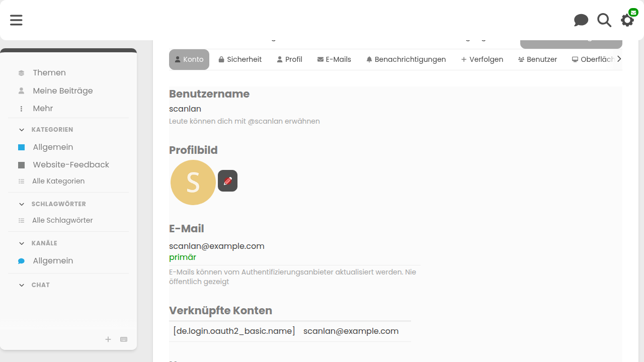This screenshot has height=362, width=644.
Task: Go to Alle Kategorien link
Action: (x=58, y=181)
